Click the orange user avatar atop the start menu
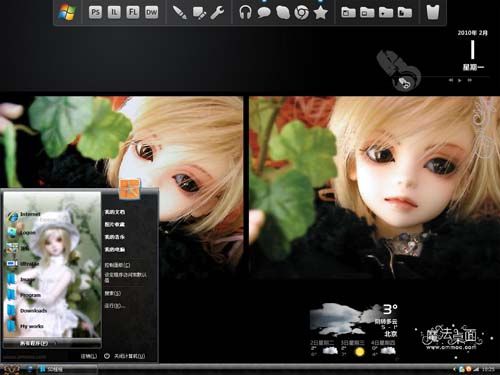500x375 pixels. 130,189
